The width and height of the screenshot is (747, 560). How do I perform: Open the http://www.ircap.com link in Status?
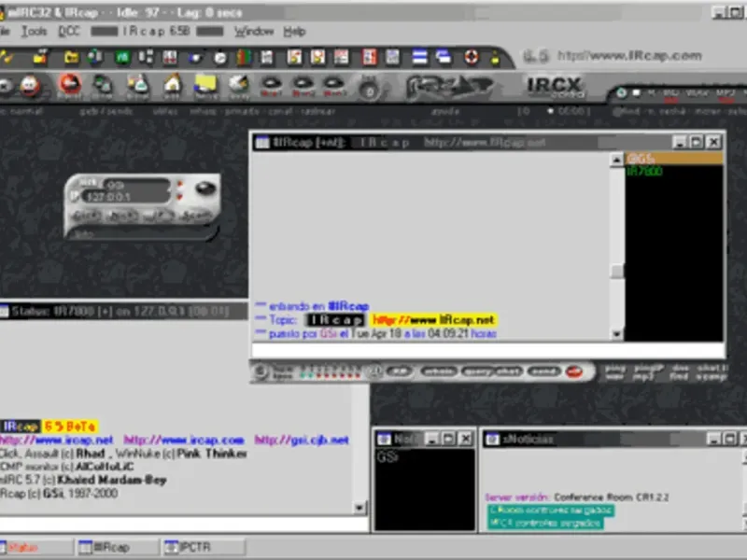click(184, 440)
